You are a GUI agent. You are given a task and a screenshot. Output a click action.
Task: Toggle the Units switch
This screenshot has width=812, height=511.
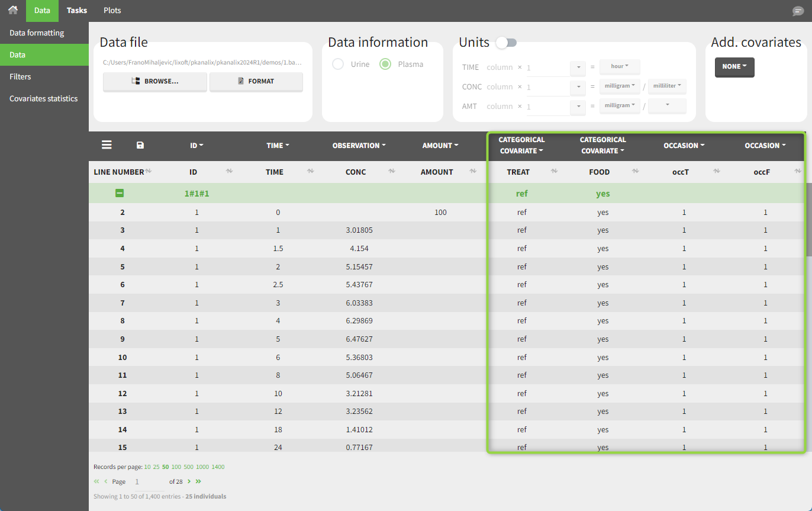coord(507,43)
